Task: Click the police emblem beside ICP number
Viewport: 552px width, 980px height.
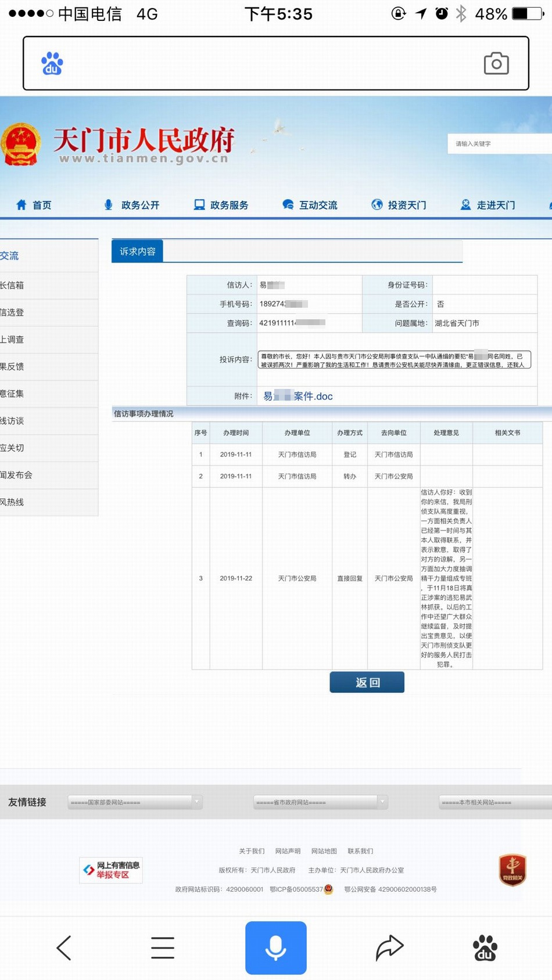Action: (x=328, y=889)
